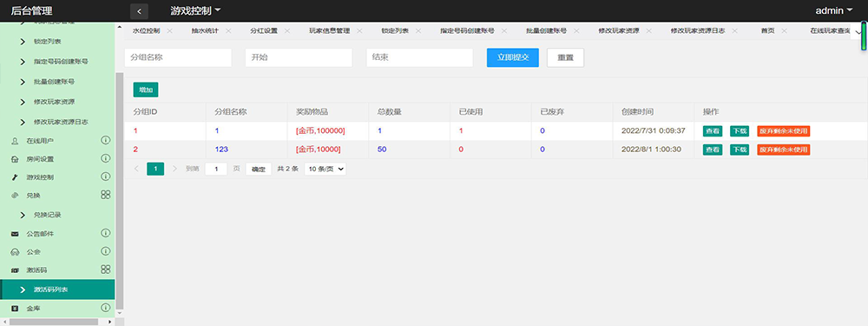Expand the tab overflow chevron at far right
This screenshot has height=326, width=868.
tap(858, 33)
